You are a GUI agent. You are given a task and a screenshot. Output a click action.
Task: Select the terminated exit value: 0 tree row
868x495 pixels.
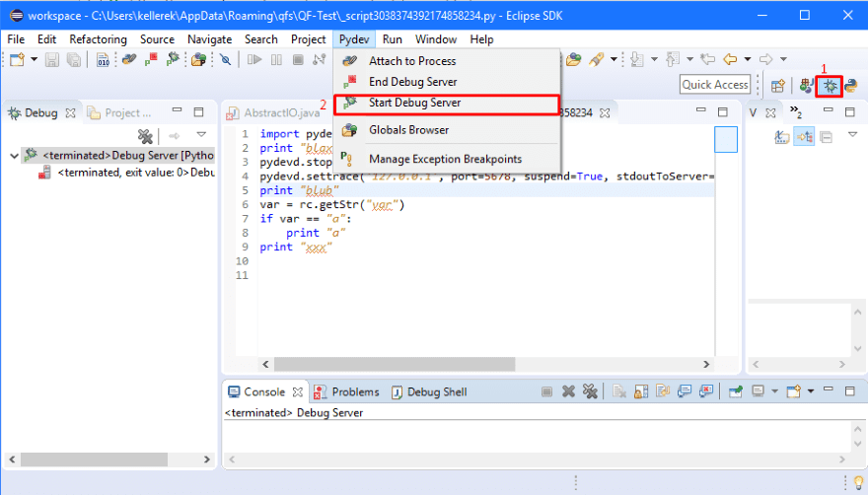pyautogui.click(x=126, y=173)
